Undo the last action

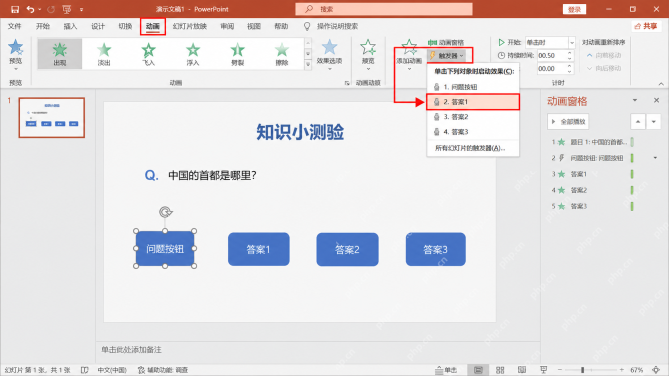tap(30, 9)
